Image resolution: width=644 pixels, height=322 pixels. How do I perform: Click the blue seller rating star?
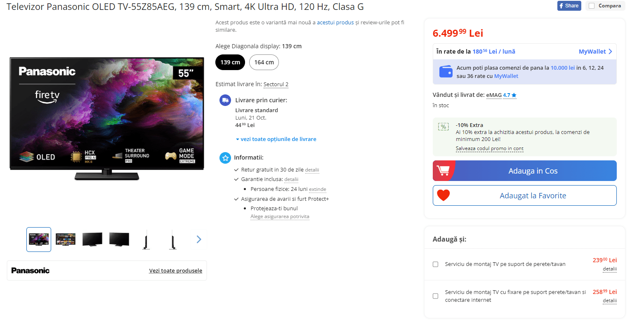coord(514,95)
